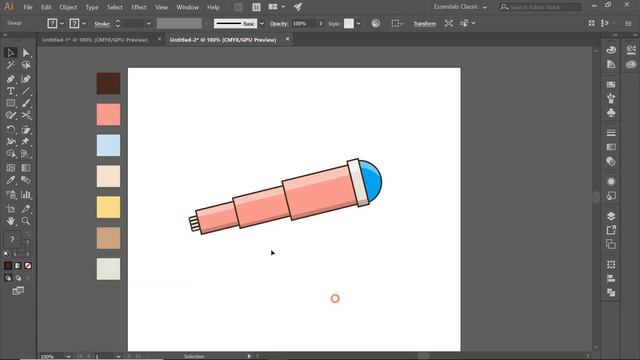Set paint mode to Gradient
This screenshot has height=360, width=640.
(x=18, y=266)
